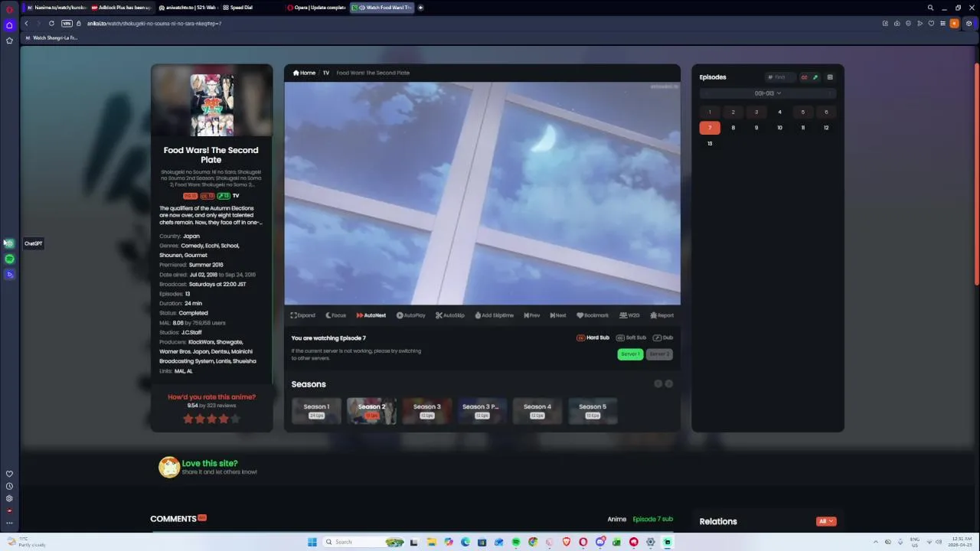
Task: Open episode range 001-013 dropdown
Action: [x=768, y=93]
